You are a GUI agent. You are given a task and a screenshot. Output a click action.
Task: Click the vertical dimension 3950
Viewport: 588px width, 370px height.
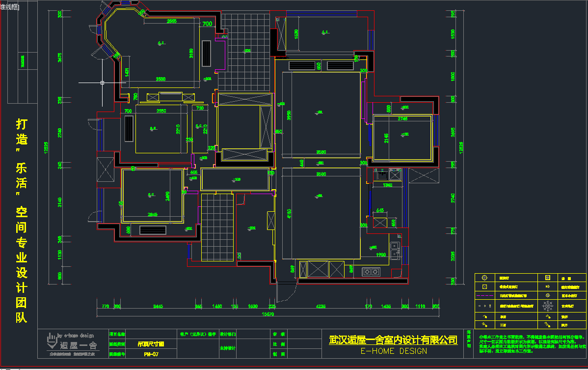pos(289,115)
